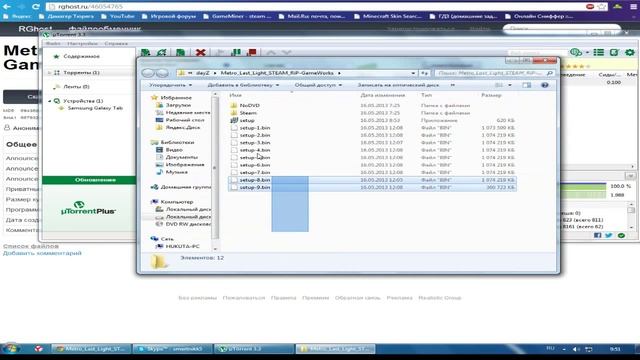The image size is (640, 360).
Task: Click the YouTube bookmark in the browser bar
Action: tap(118, 16)
